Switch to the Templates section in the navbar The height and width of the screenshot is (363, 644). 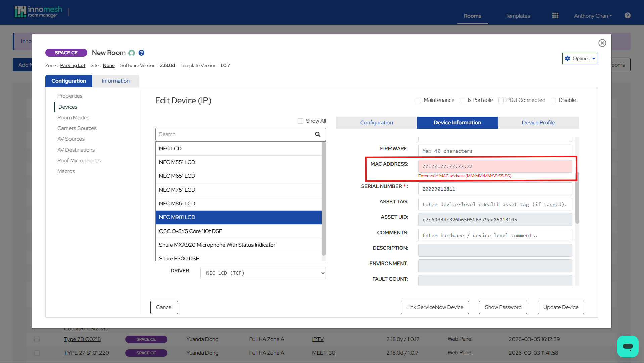(x=517, y=16)
